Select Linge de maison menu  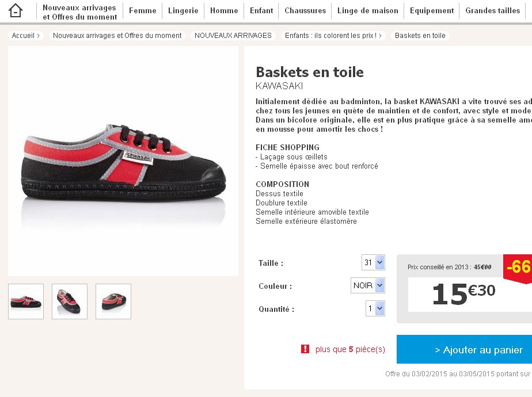pyautogui.click(x=368, y=11)
